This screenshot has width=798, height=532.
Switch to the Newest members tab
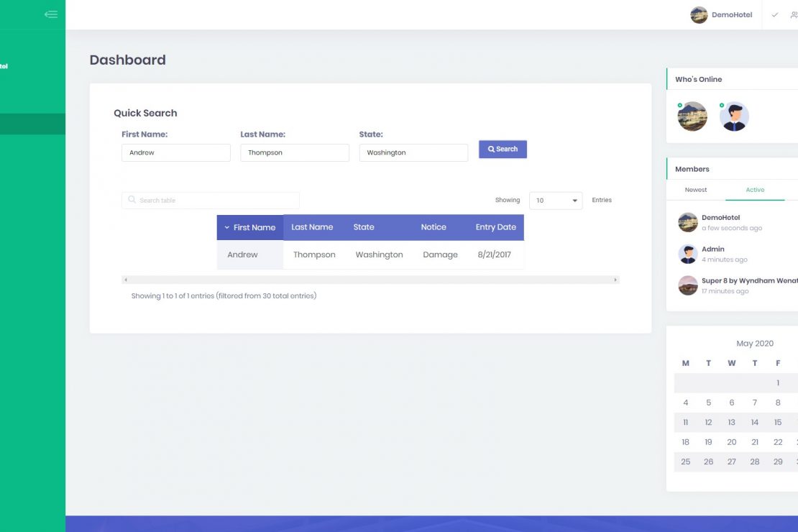(x=695, y=190)
